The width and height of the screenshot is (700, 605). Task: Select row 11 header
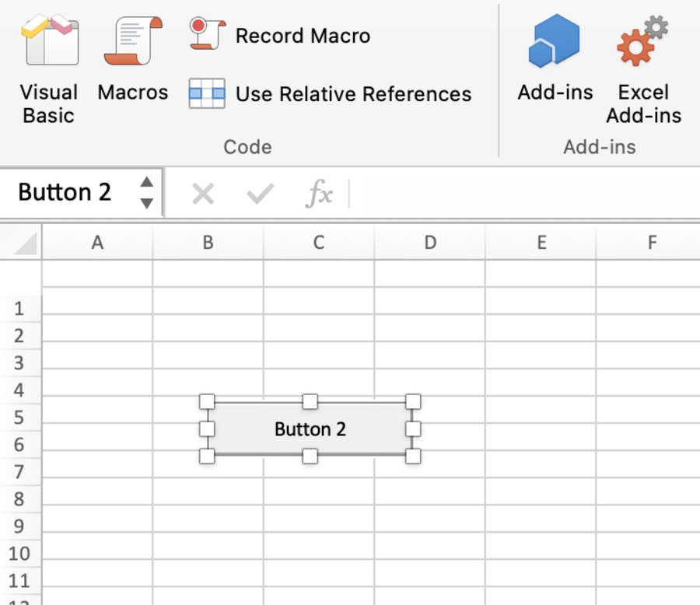[20, 581]
